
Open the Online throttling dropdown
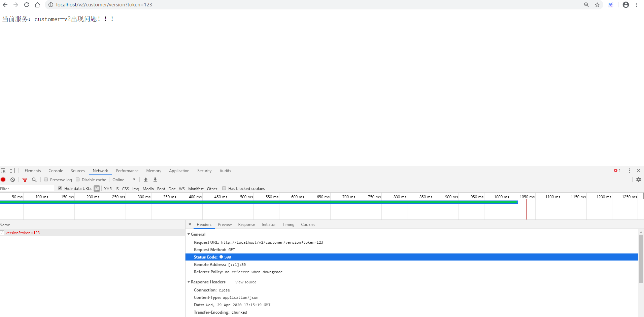point(124,180)
